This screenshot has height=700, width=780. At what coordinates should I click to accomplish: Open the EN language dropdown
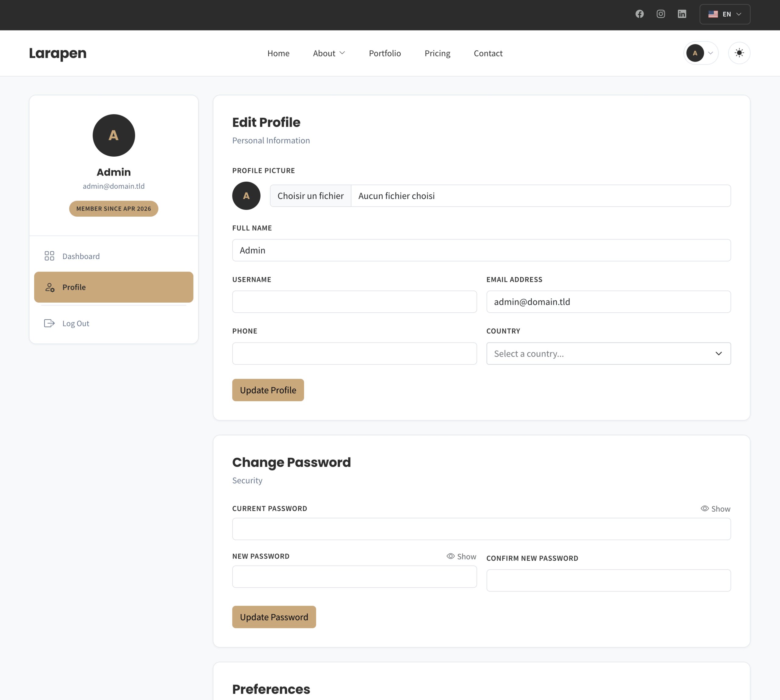(x=725, y=14)
